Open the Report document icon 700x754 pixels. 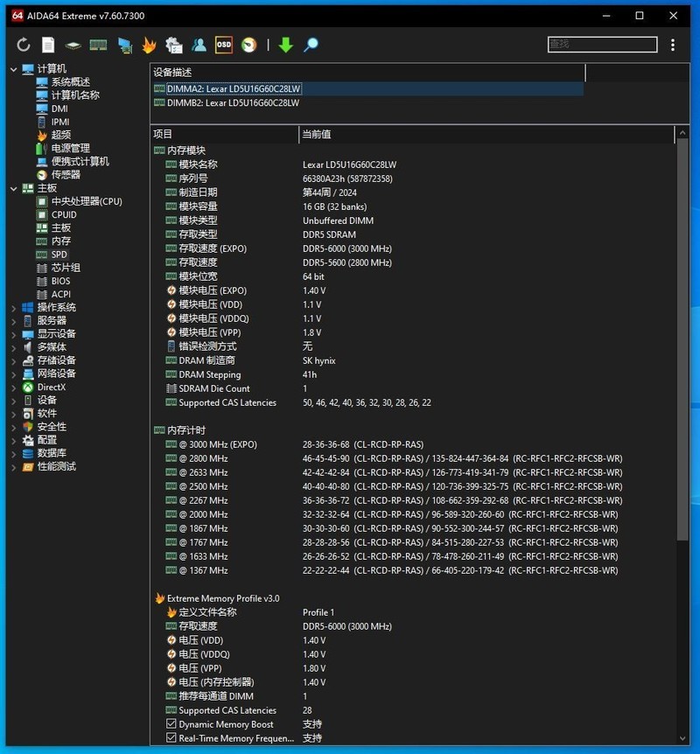click(x=48, y=45)
